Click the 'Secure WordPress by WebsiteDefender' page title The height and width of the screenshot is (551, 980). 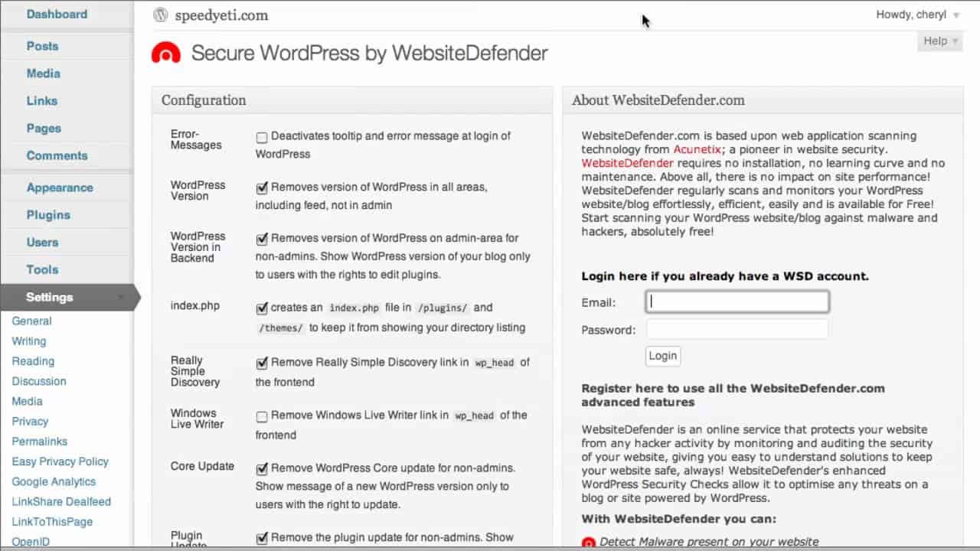pos(369,53)
